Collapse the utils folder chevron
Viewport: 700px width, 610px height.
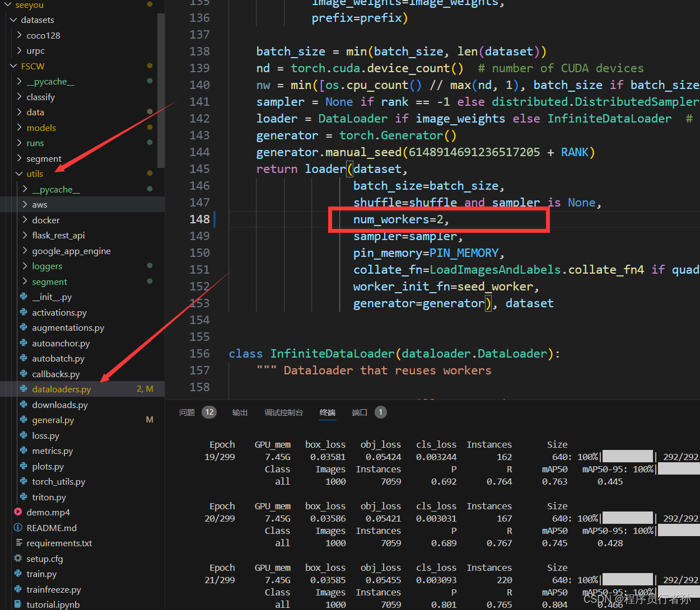click(19, 173)
